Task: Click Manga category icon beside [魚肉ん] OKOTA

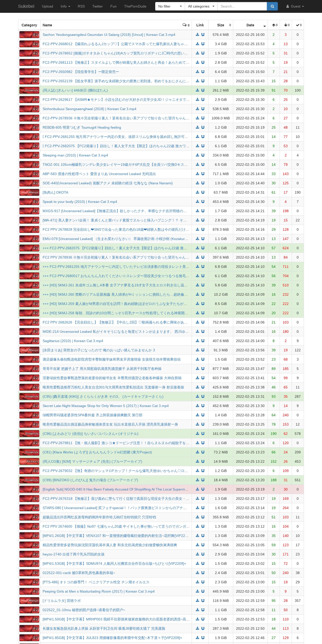Action: point(29,192)
